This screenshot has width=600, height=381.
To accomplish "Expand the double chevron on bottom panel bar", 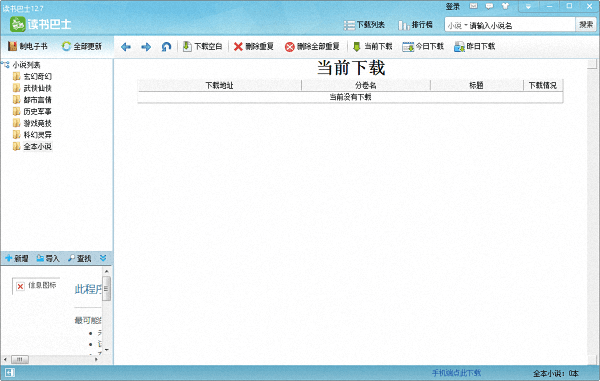I will point(103,258).
